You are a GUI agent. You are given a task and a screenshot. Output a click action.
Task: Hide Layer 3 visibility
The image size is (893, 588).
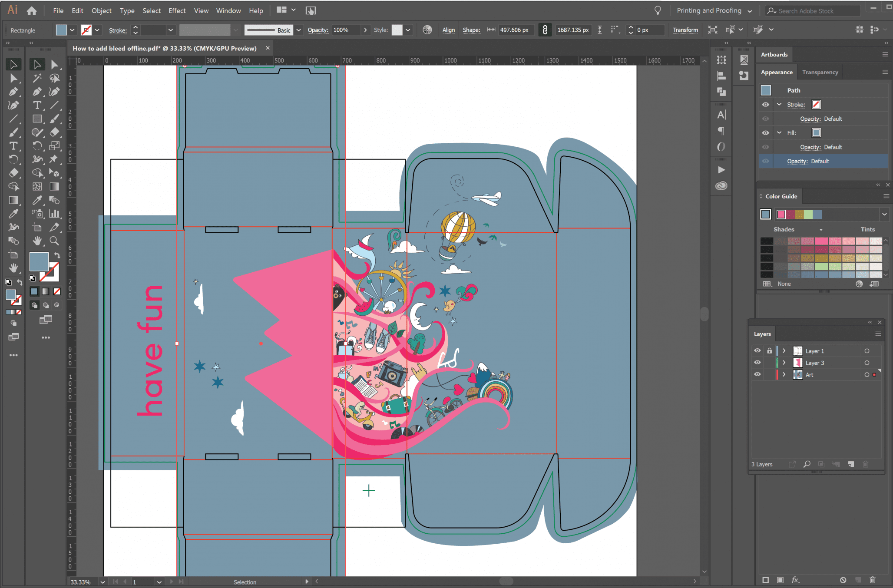(757, 363)
